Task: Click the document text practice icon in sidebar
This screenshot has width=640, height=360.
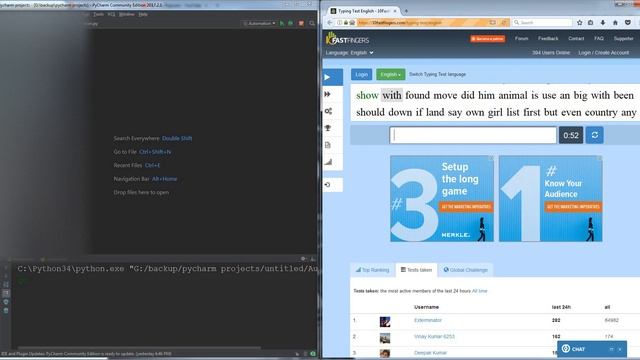Action: pyautogui.click(x=327, y=145)
